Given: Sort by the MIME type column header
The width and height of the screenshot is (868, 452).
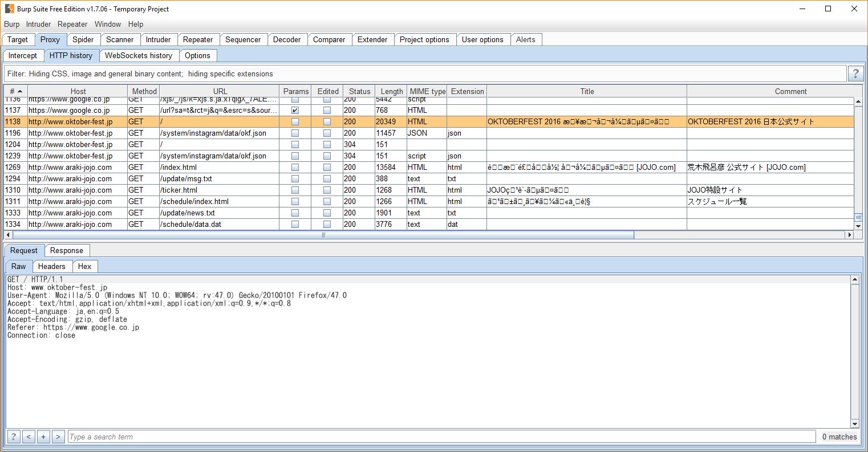Looking at the screenshot, I should pos(428,91).
